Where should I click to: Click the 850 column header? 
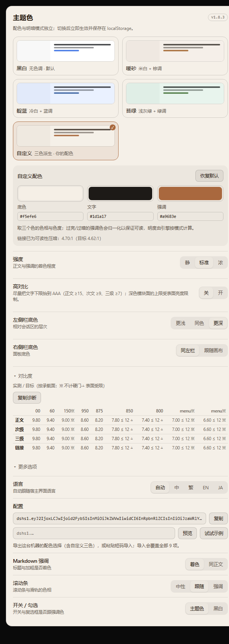pyautogui.click(x=129, y=411)
